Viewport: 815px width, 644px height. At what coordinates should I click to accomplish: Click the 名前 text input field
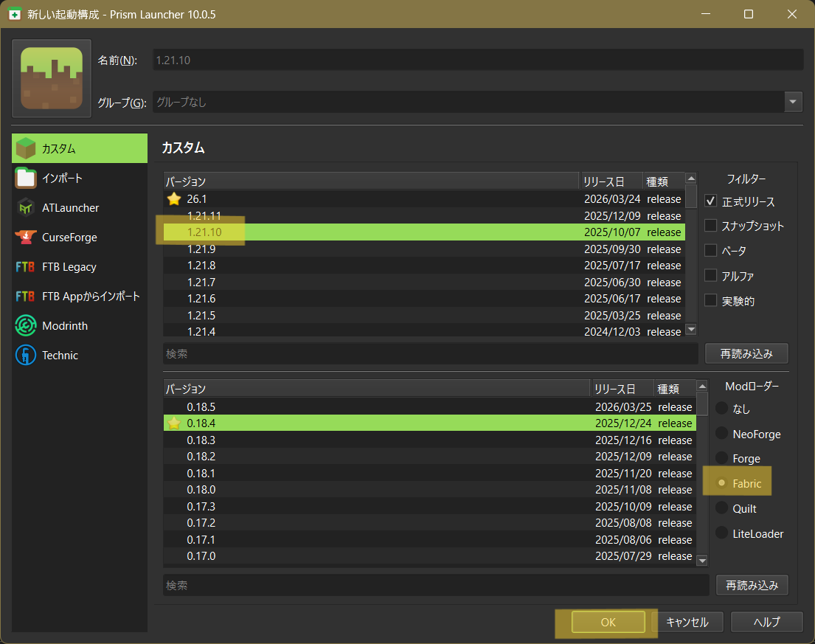477,60
